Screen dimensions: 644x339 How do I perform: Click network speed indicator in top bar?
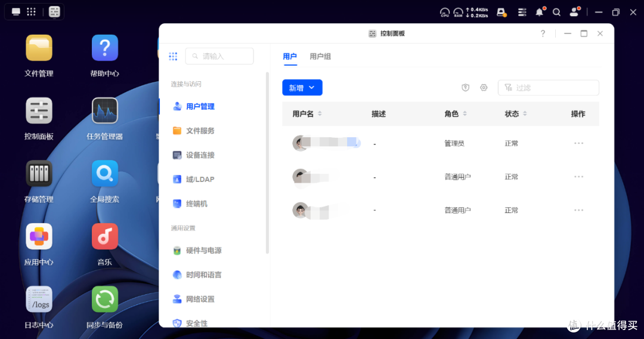[477, 13]
